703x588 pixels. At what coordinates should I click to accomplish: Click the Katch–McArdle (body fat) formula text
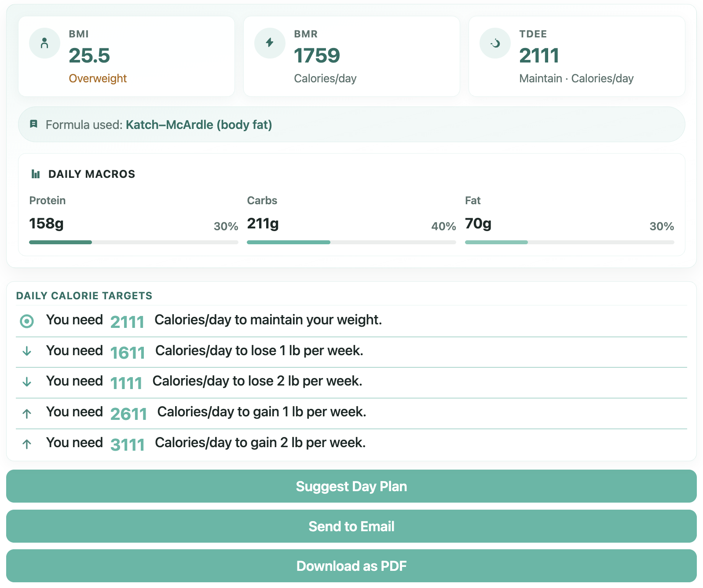click(x=199, y=125)
